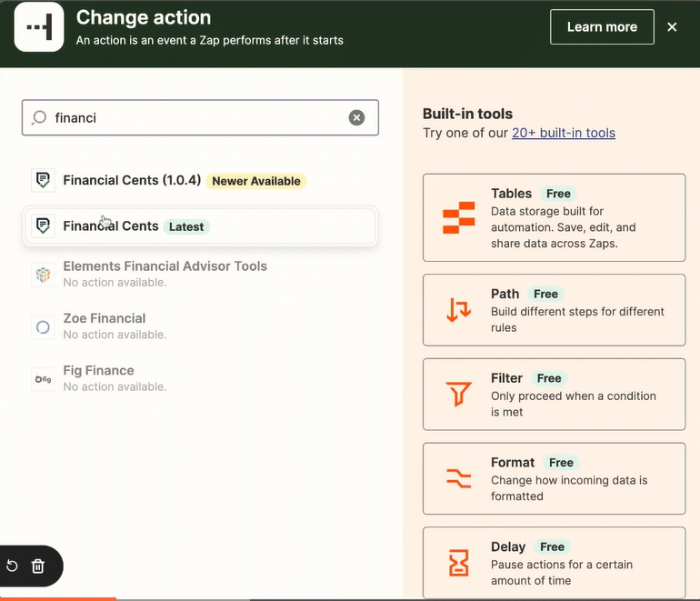This screenshot has height=601, width=700.
Task: Click the Elements Financial Advisor Tools icon
Action: [43, 275]
